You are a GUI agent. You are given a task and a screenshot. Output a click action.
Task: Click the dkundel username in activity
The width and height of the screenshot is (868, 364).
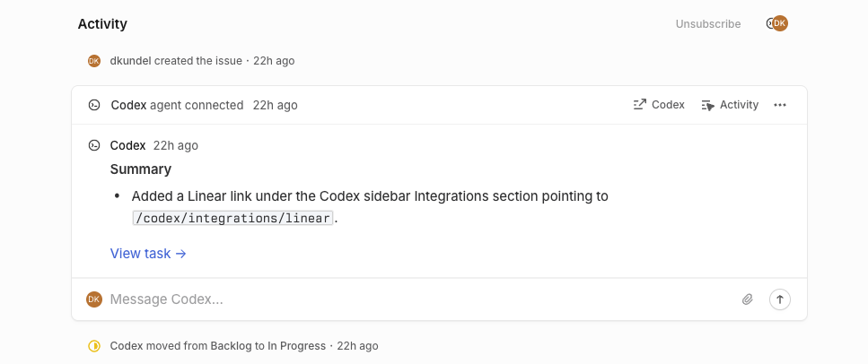130,61
